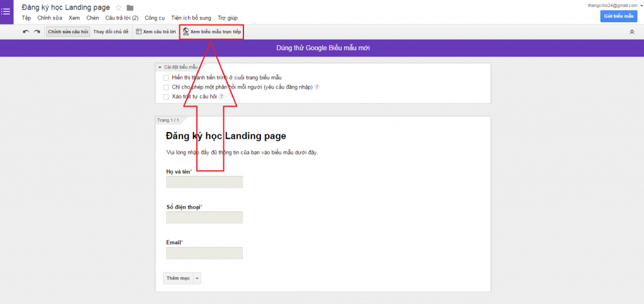Viewport: 644px width, 304px height.
Task: Click the 'Email' question label
Action: pyautogui.click(x=174, y=242)
